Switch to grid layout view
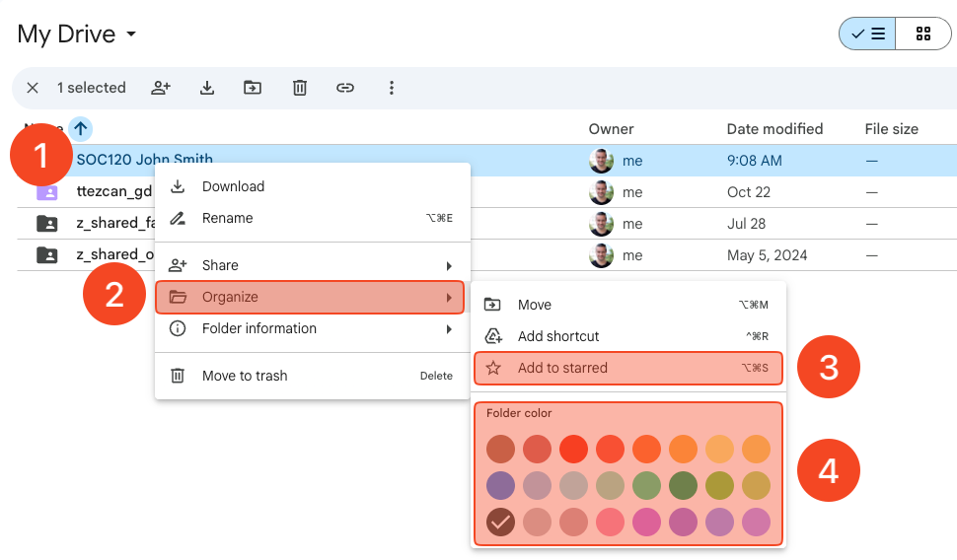Viewport: 957px width, 560px height. pyautogui.click(x=923, y=34)
